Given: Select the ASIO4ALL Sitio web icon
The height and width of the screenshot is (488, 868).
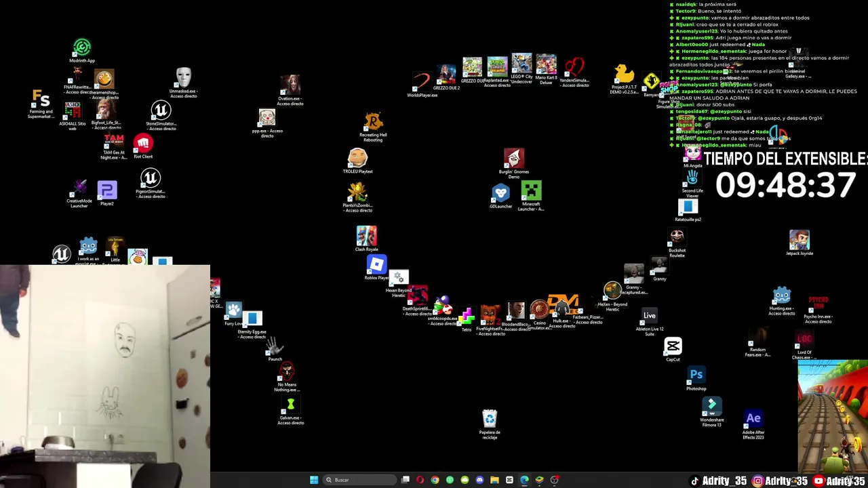Looking at the screenshot, I should [73, 116].
